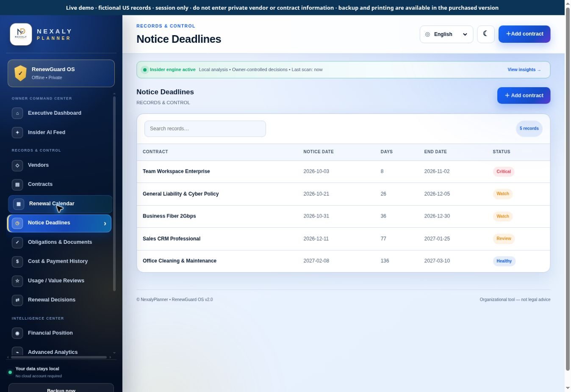
Task: Click the Vendors diamond icon
Action: 17,166
